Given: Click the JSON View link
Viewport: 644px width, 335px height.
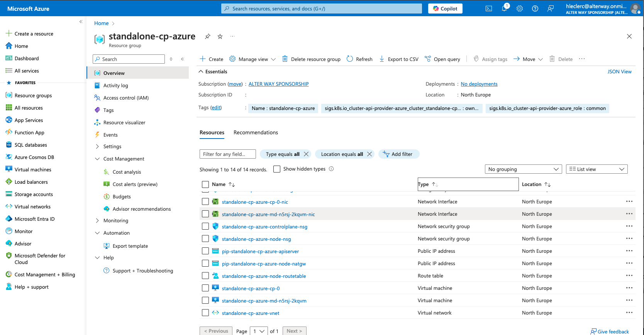Looking at the screenshot, I should [x=619, y=72].
